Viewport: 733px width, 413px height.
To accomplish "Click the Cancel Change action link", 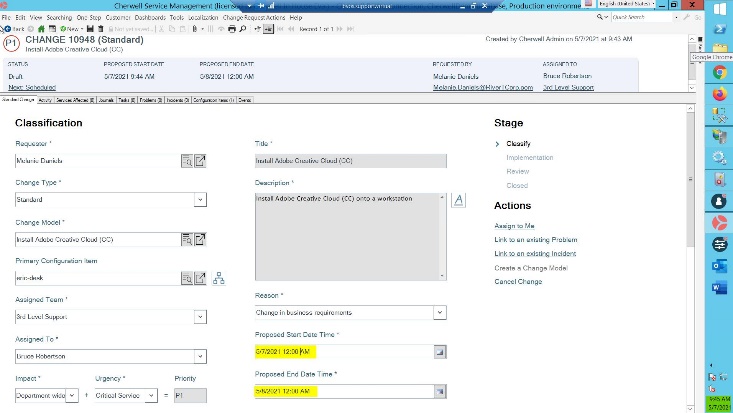I will (518, 282).
